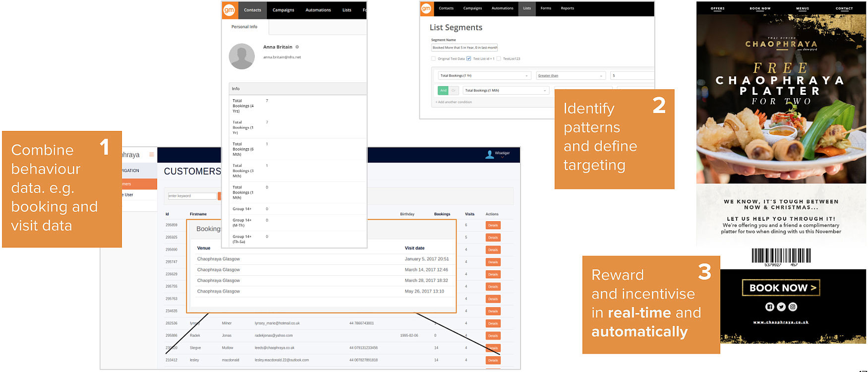Click the email radekjonas@yahoo.com
The width and height of the screenshot is (868, 372).
274,336
